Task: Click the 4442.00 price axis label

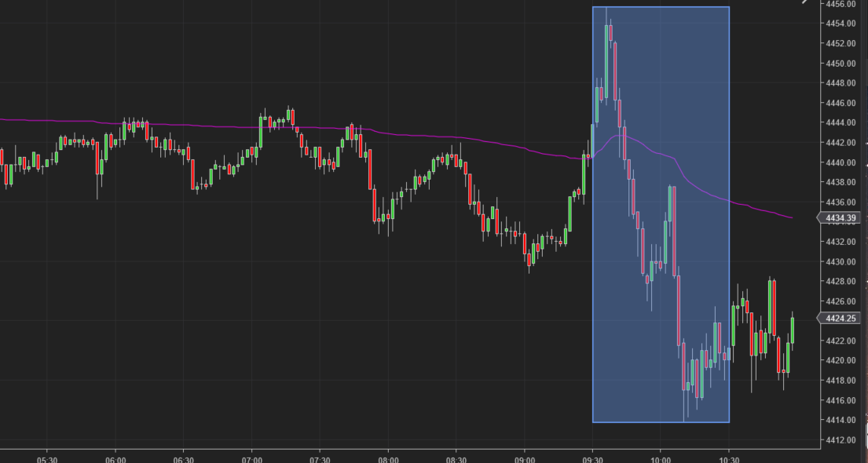Action: 841,142
